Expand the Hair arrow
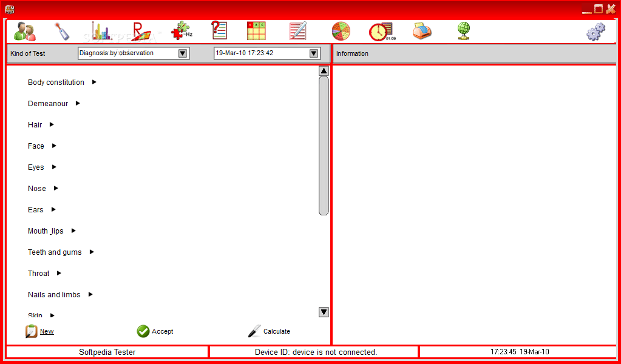Screen dimensions: 621x364 52,124
